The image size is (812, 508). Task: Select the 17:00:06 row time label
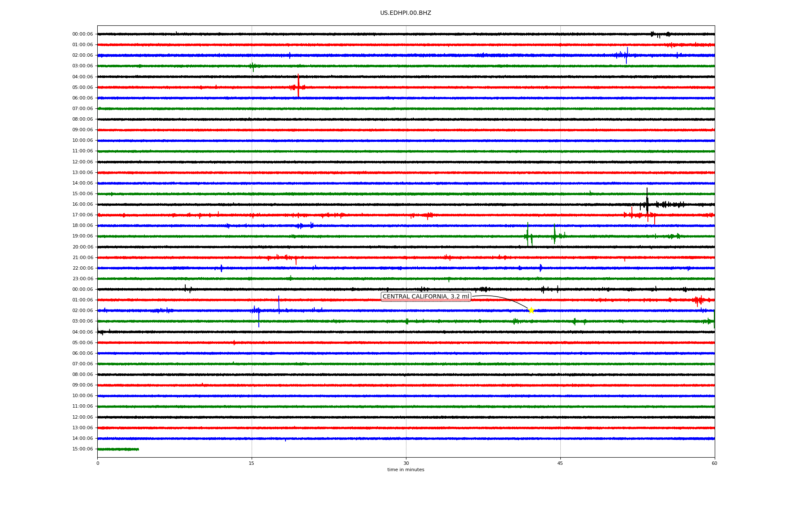[x=82, y=215]
